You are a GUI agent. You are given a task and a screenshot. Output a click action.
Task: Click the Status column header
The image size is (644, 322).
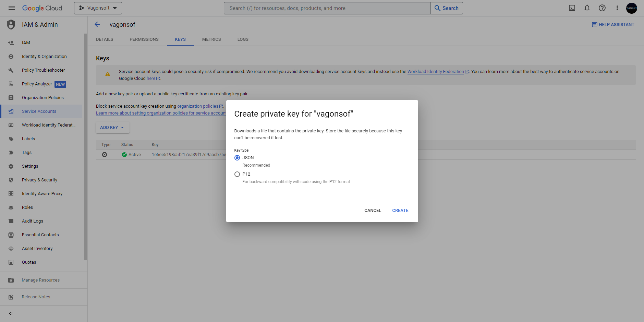click(x=127, y=145)
